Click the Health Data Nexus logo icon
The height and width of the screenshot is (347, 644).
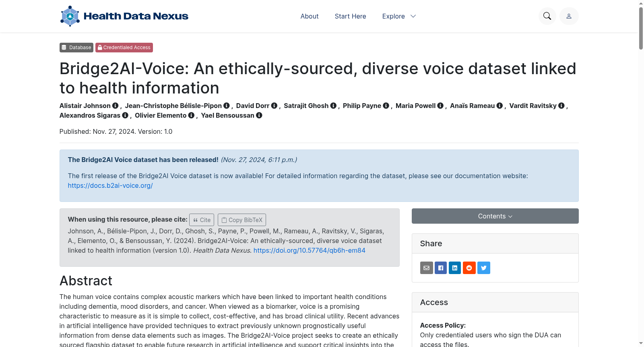point(70,16)
